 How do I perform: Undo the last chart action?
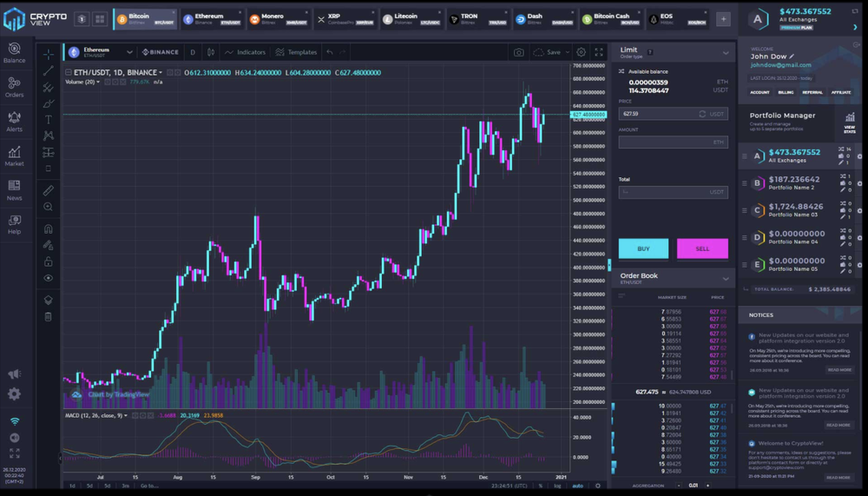point(329,52)
